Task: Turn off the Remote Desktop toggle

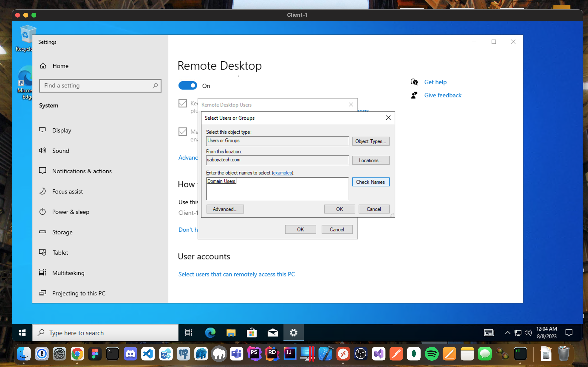Action: 188,86
